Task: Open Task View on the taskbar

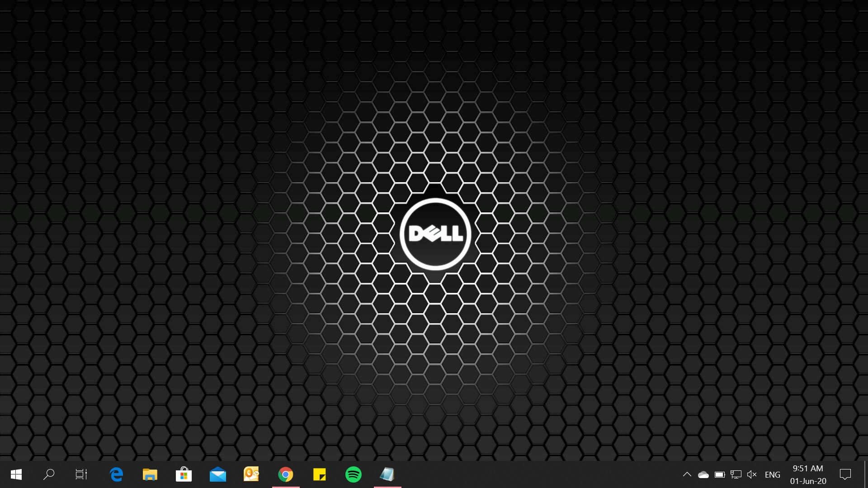Action: [81, 474]
